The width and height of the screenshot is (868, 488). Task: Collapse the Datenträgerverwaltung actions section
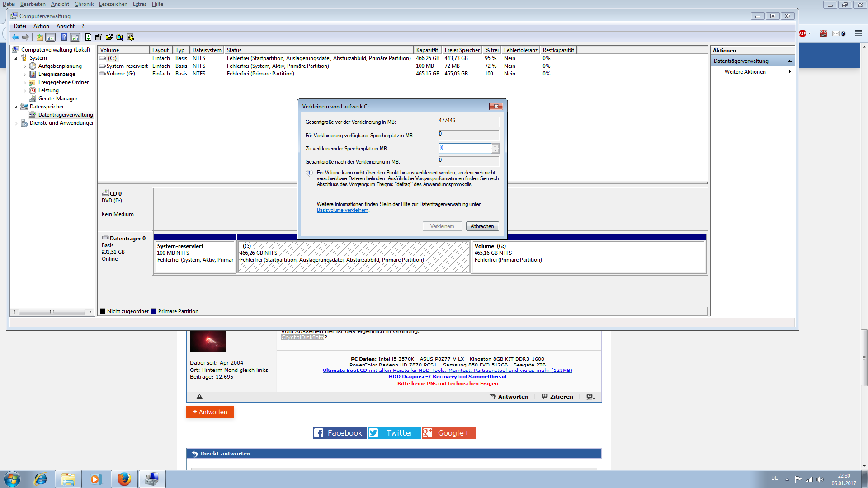[x=789, y=61]
